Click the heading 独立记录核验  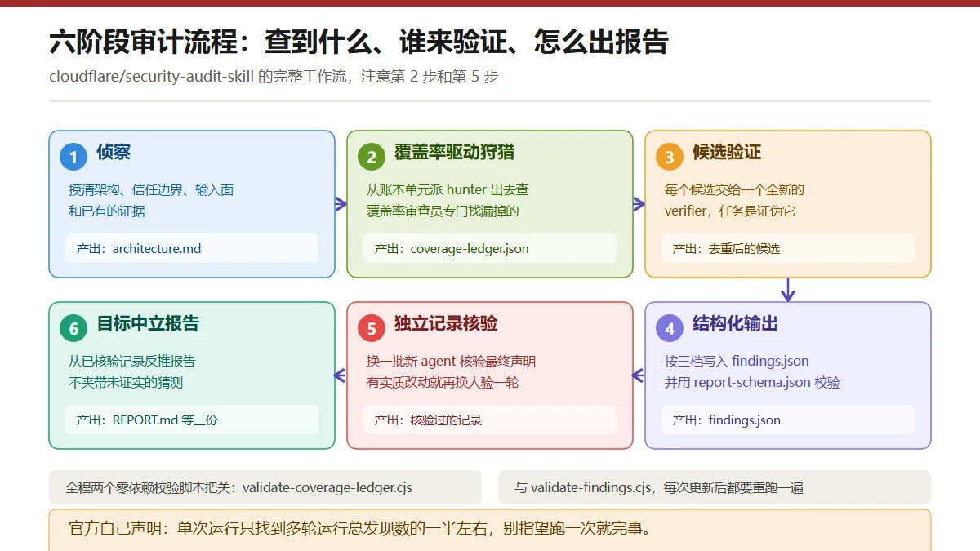pos(446,323)
